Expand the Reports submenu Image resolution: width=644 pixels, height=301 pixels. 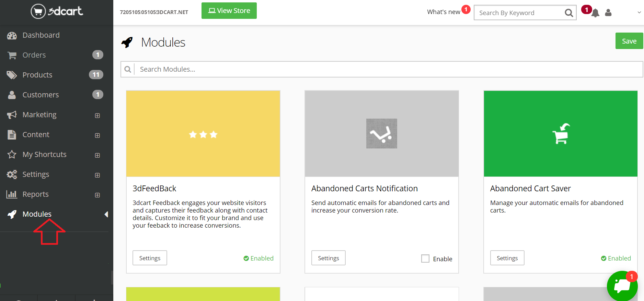(x=97, y=195)
